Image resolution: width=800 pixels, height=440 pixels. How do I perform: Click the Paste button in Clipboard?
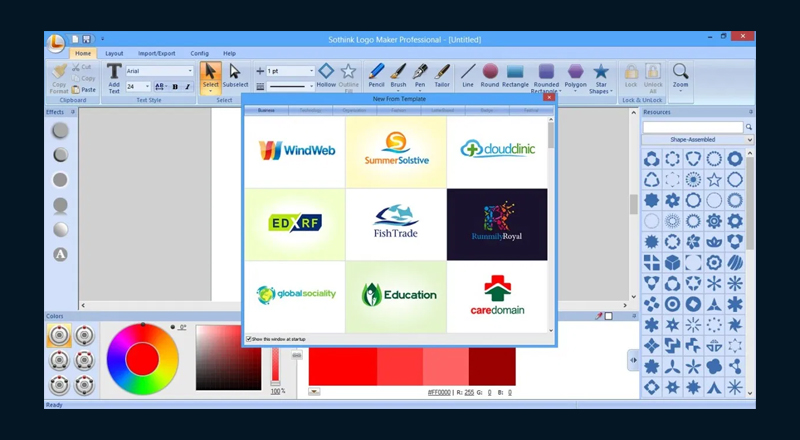[85, 90]
